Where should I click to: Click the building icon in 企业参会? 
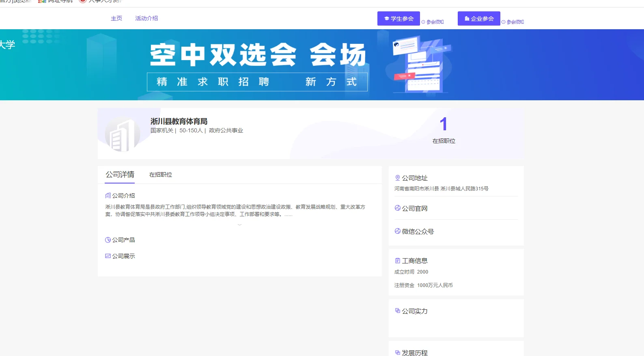pyautogui.click(x=467, y=19)
